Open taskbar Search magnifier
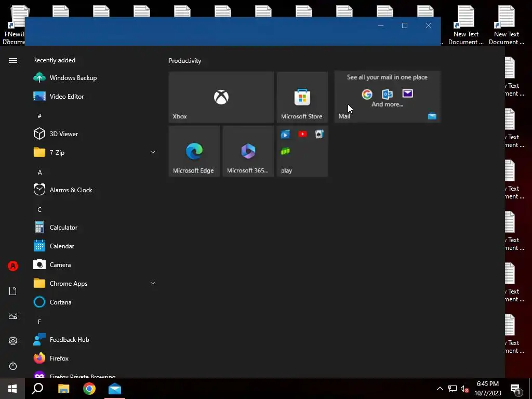532x399 pixels. click(37, 389)
